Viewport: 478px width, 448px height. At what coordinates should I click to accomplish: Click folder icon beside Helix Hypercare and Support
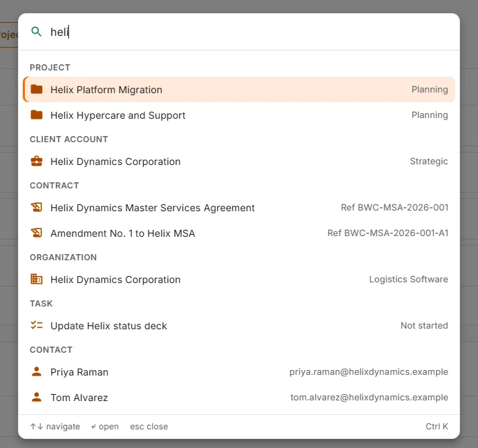pos(37,115)
